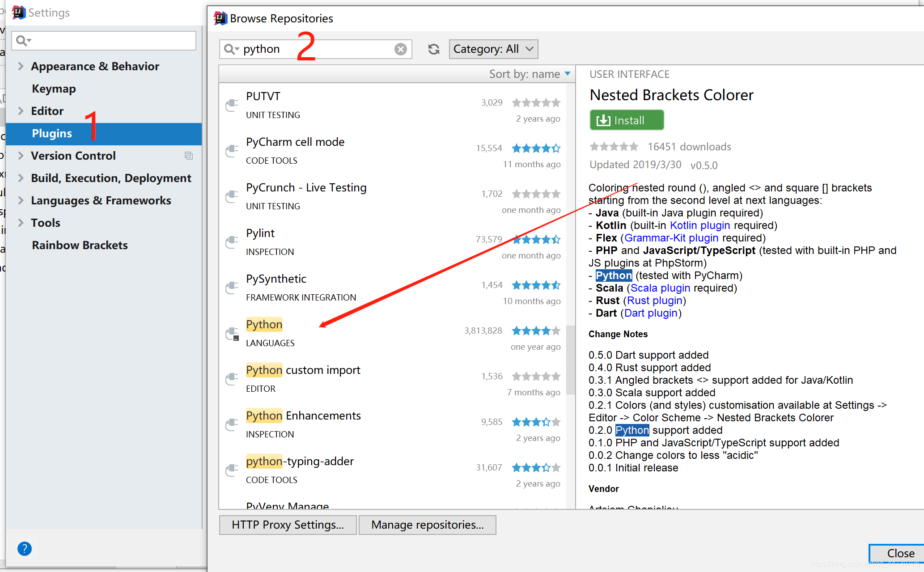This screenshot has height=572, width=924.
Task: Open search history dropdown arrow in plugin search
Action: tap(237, 49)
